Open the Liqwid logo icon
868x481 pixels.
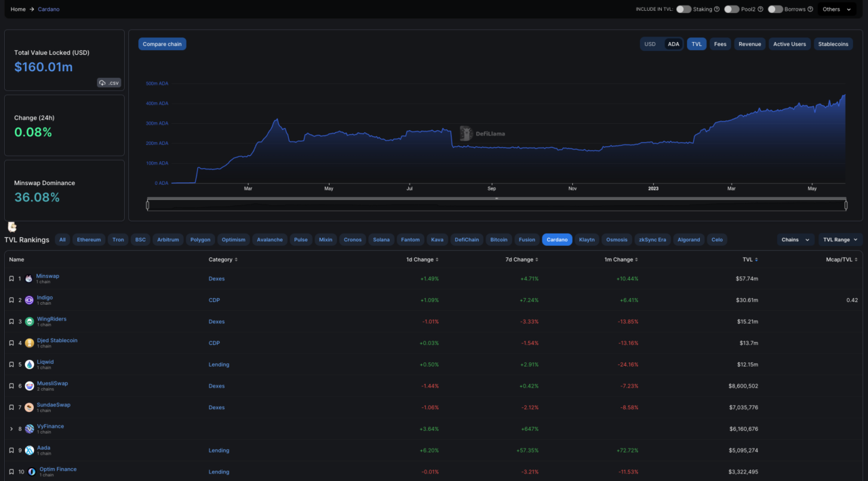coord(29,364)
